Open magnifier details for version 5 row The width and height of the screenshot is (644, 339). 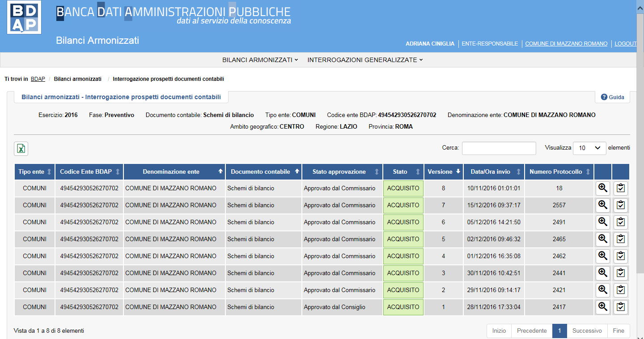pyautogui.click(x=603, y=239)
